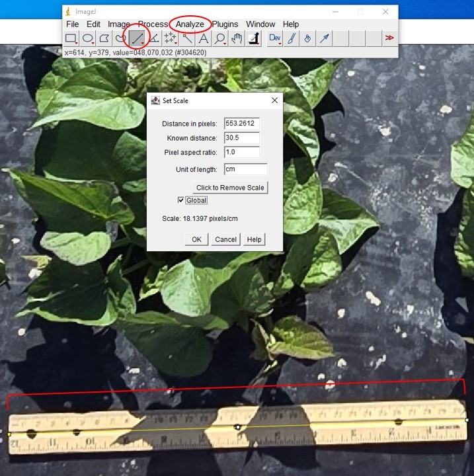Click the Click to Remove Scale button
The height and width of the screenshot is (476, 474).
[x=230, y=188]
